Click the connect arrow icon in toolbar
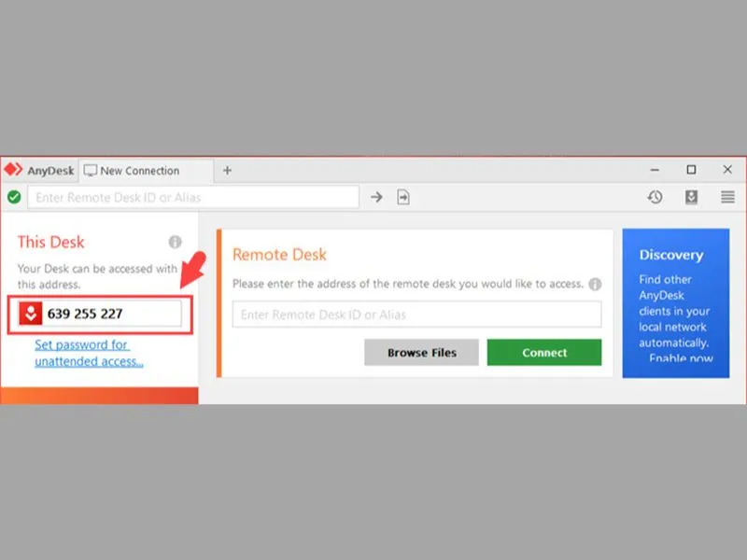 (x=376, y=197)
